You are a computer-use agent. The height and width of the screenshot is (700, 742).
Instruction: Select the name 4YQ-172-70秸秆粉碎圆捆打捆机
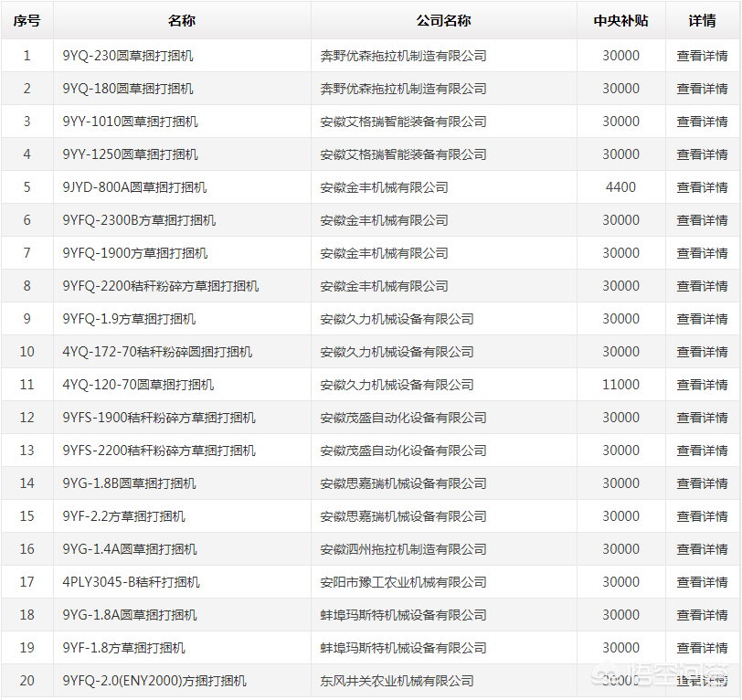tap(157, 352)
